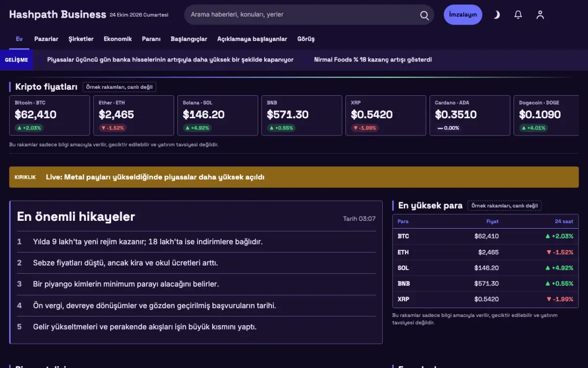Click the +4.92% badge on Solana card
The height and width of the screenshot is (368, 588).
tap(197, 128)
